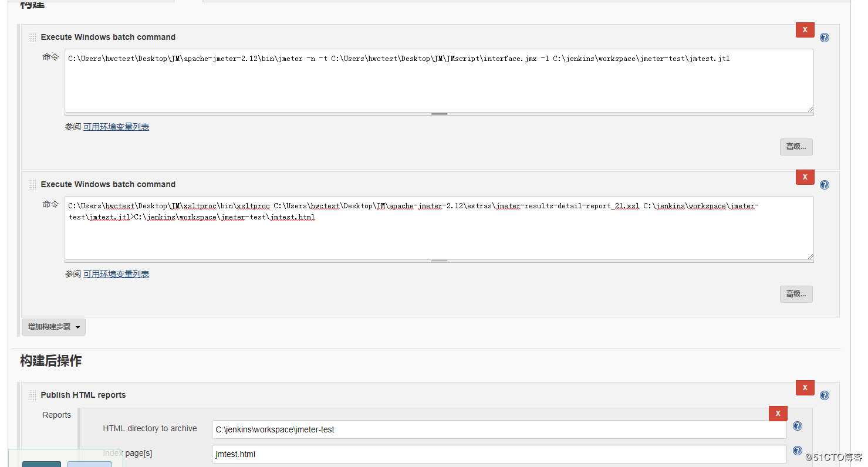Remove the Publish HTML reports post-build action

tap(805, 387)
